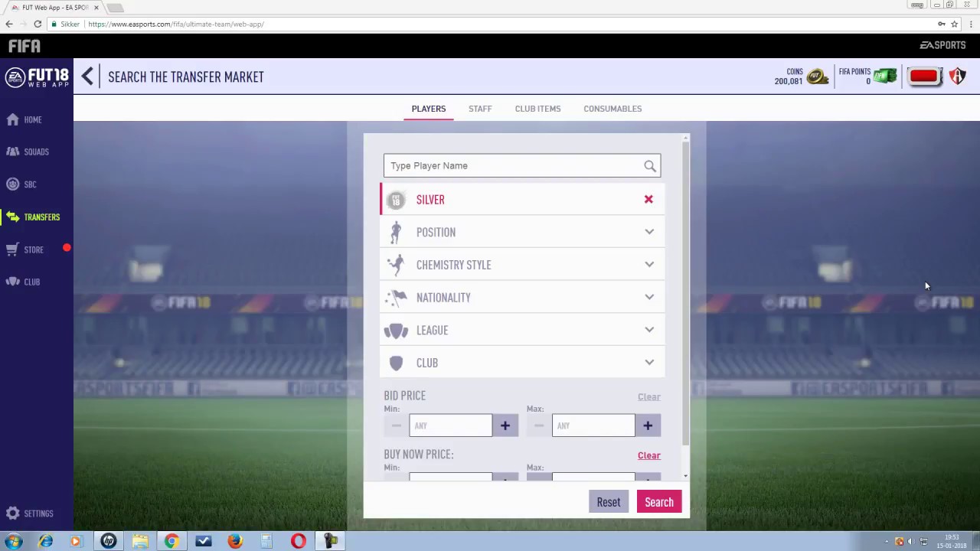Open the Store section
The image size is (980, 551).
click(25, 249)
